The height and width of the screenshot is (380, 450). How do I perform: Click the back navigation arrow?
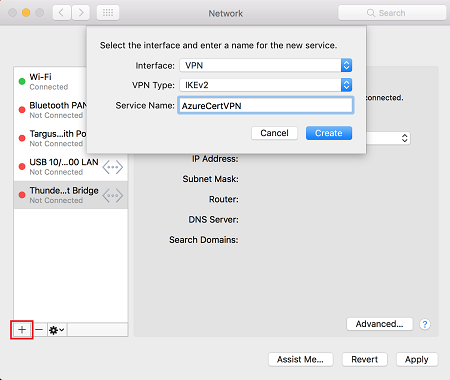tap(61, 13)
